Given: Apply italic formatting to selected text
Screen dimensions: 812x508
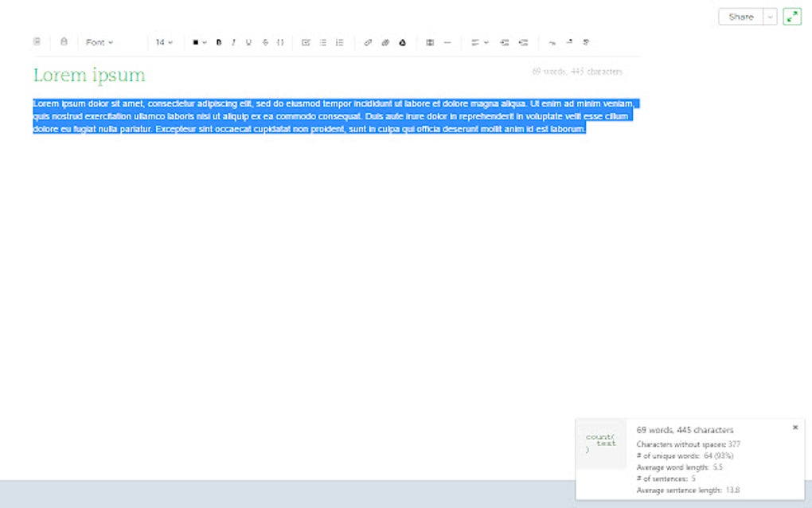Looking at the screenshot, I should (233, 42).
